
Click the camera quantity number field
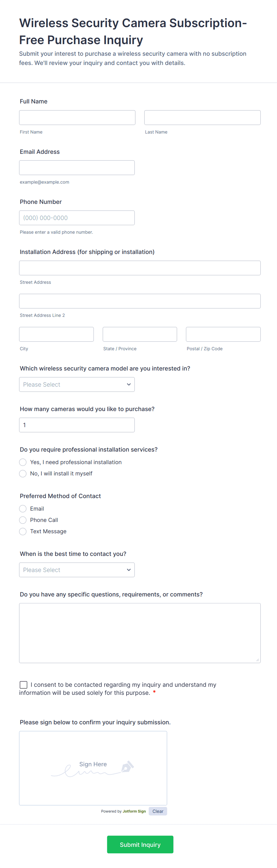tap(77, 425)
